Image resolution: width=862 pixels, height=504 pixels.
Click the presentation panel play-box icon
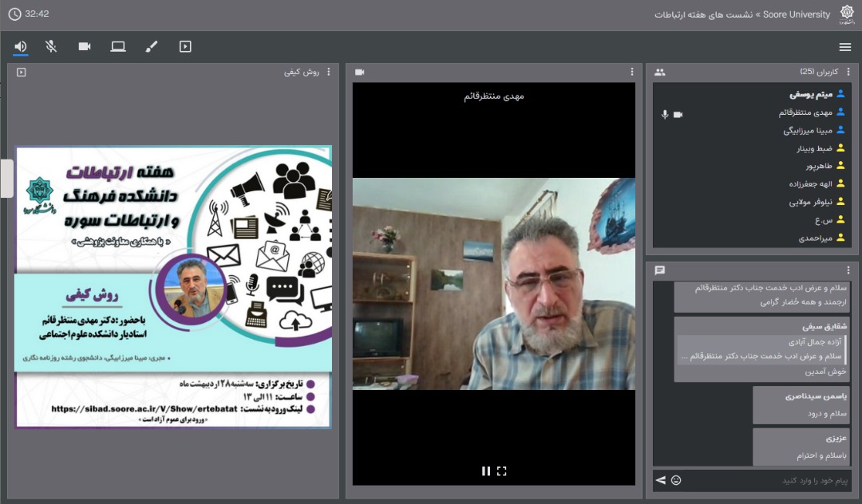click(22, 72)
